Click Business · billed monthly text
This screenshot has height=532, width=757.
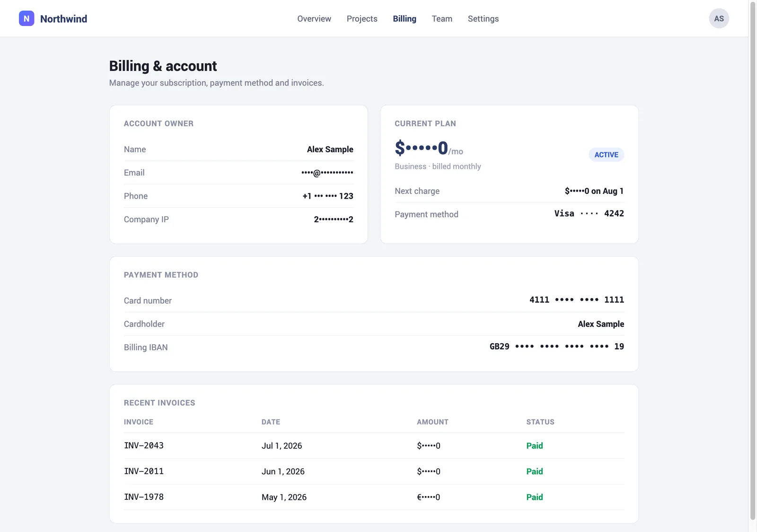coord(438,166)
